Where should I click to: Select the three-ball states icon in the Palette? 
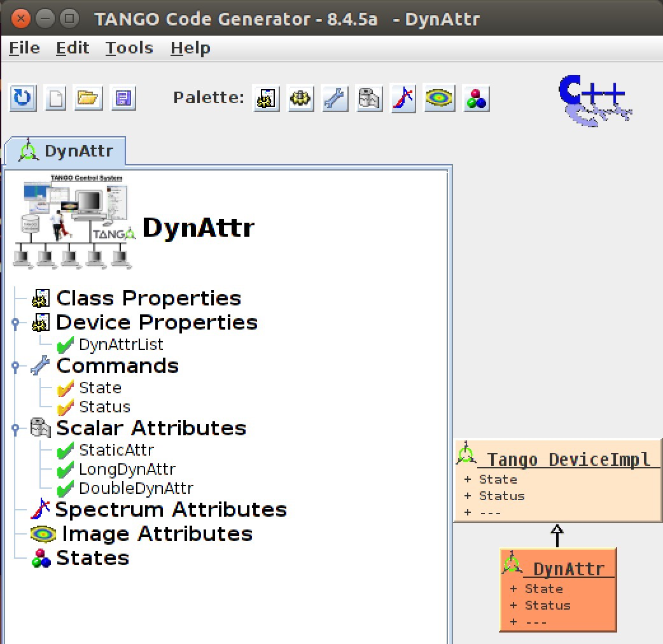pyautogui.click(x=477, y=99)
